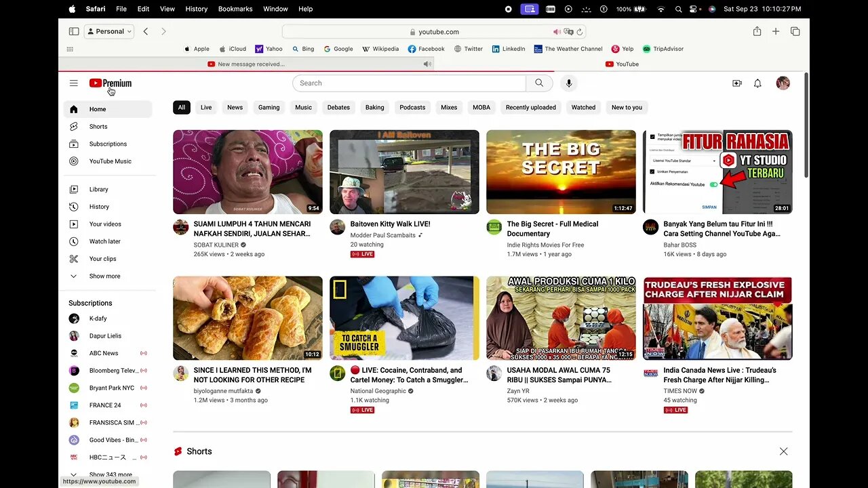Open a new Safari tab with plus
This screenshot has height=488, width=868.
tap(776, 31)
